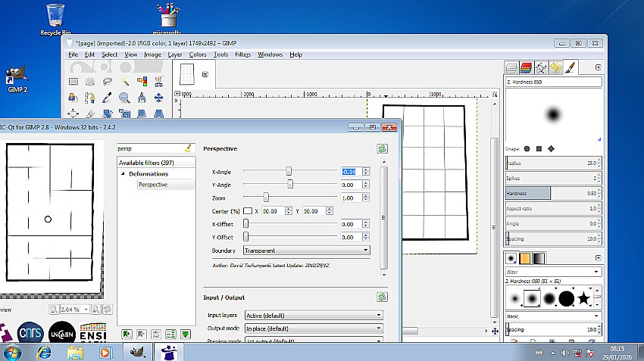
Task: Select the Move tool
Action: tap(159, 98)
